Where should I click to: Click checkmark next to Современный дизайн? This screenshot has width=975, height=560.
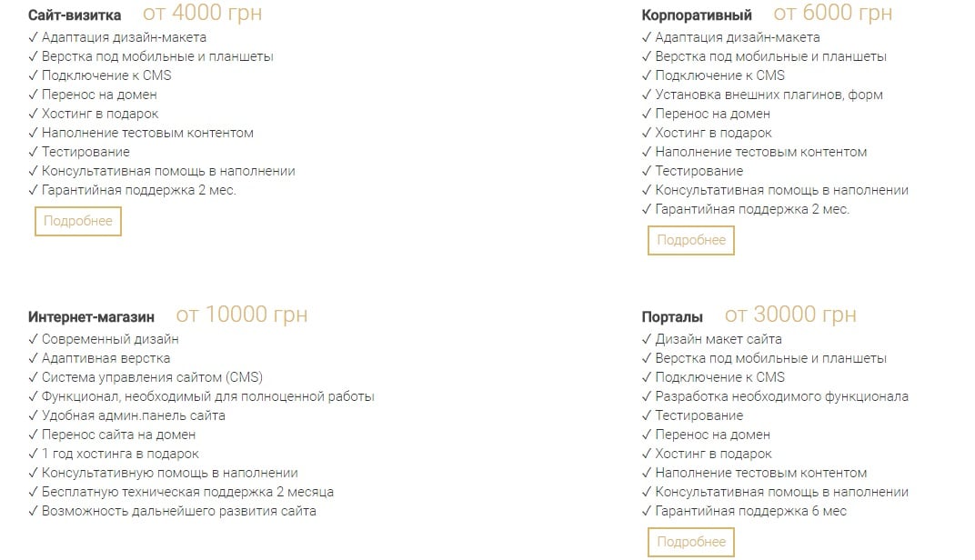coord(34,339)
